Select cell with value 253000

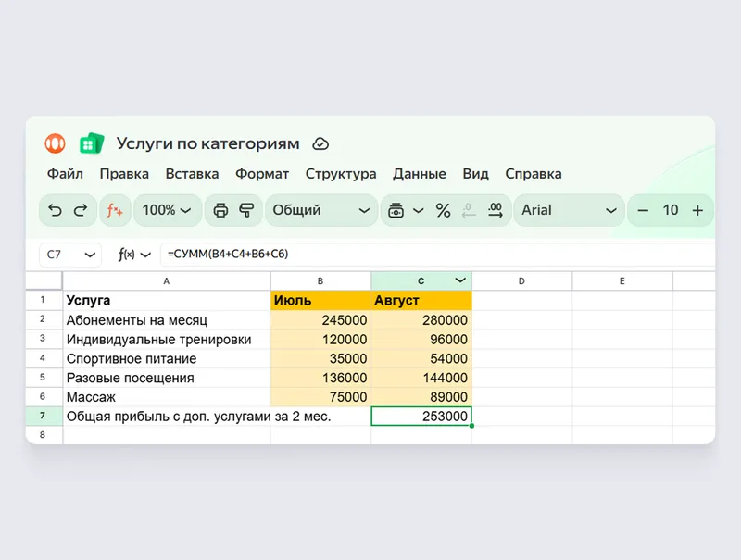click(421, 416)
